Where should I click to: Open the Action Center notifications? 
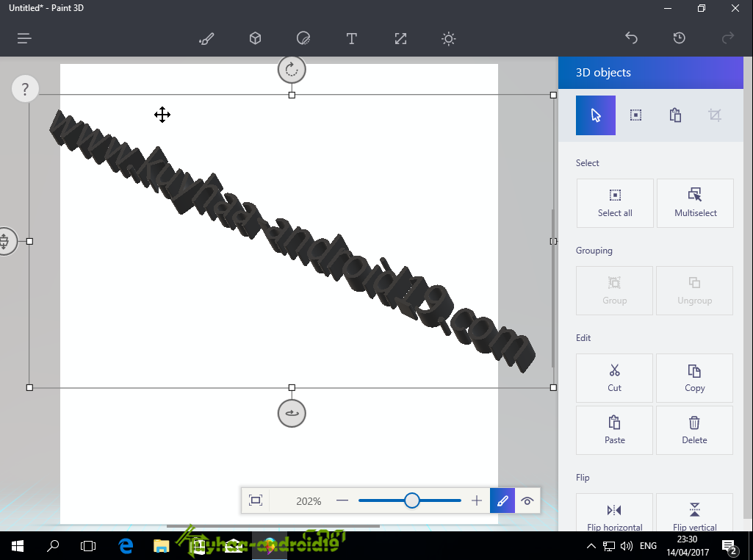pos(730,547)
